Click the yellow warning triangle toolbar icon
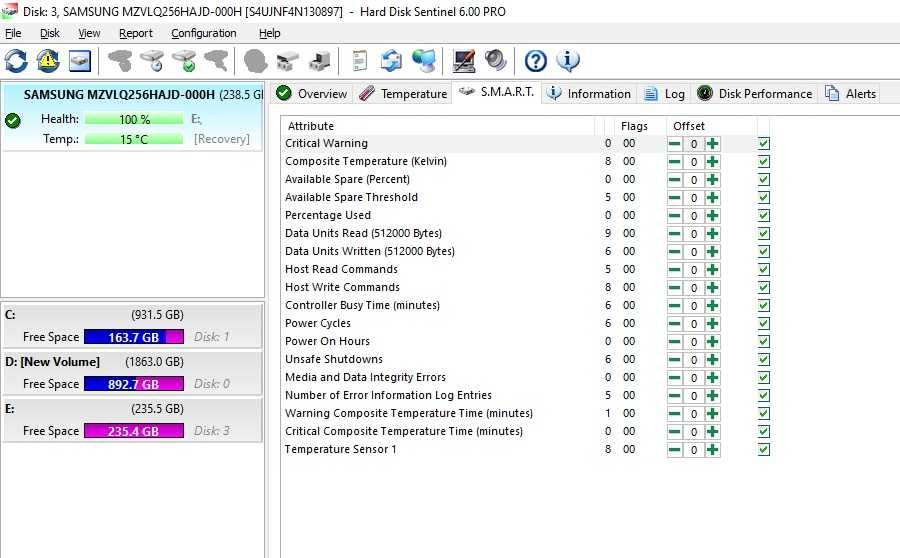The height and width of the screenshot is (558, 900). [x=48, y=61]
